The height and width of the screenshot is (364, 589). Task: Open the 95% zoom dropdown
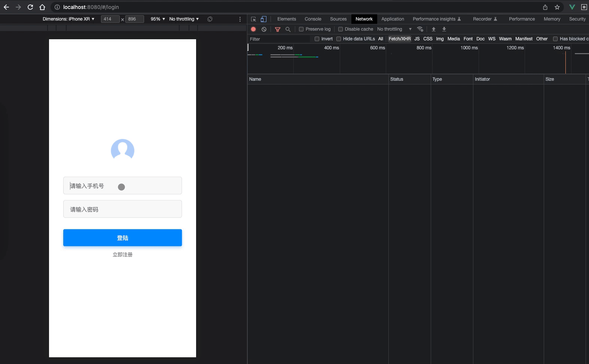[x=158, y=19]
